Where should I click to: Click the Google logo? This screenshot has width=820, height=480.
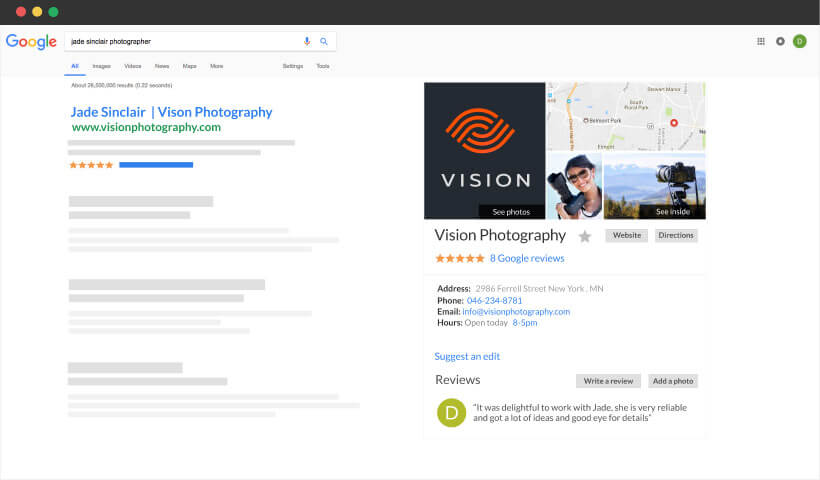pyautogui.click(x=31, y=41)
